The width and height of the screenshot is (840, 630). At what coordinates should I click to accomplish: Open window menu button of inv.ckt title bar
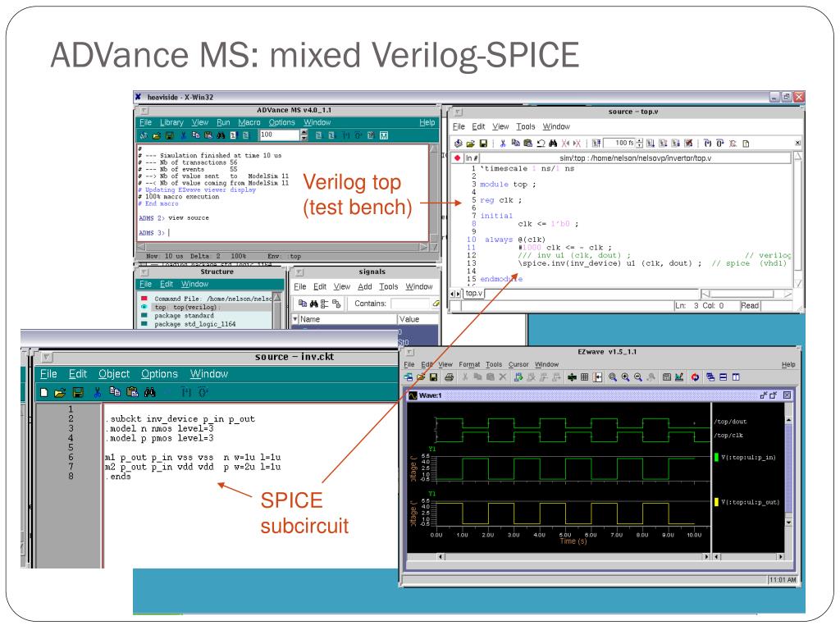46,357
